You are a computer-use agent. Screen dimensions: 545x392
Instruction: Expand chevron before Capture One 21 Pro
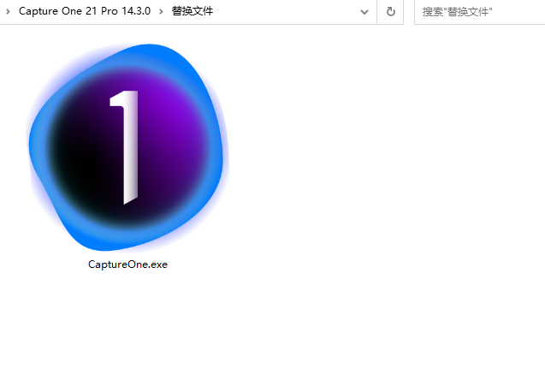[8, 11]
